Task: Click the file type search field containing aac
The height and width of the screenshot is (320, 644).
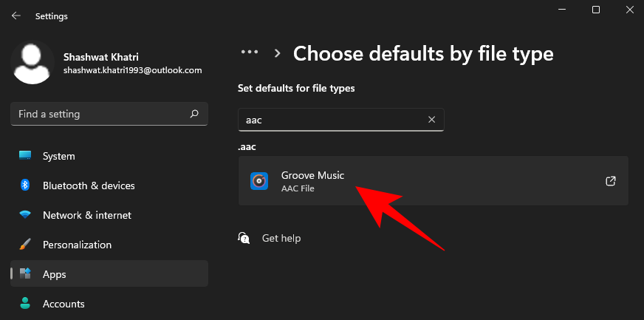Action: pos(341,120)
